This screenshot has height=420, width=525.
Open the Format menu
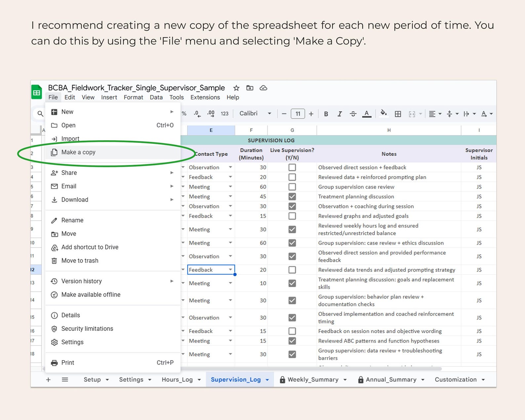pos(133,97)
